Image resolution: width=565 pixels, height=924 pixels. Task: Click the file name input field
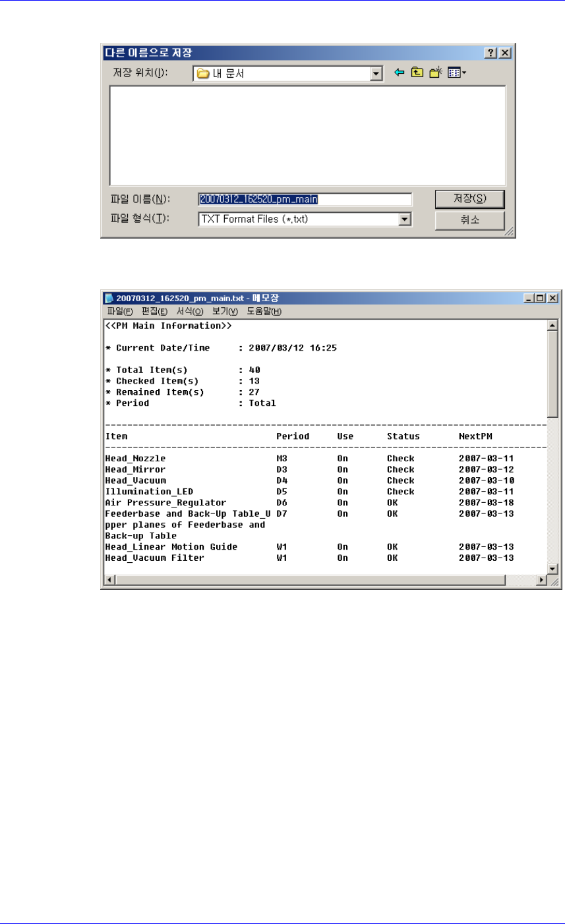pyautogui.click(x=305, y=199)
